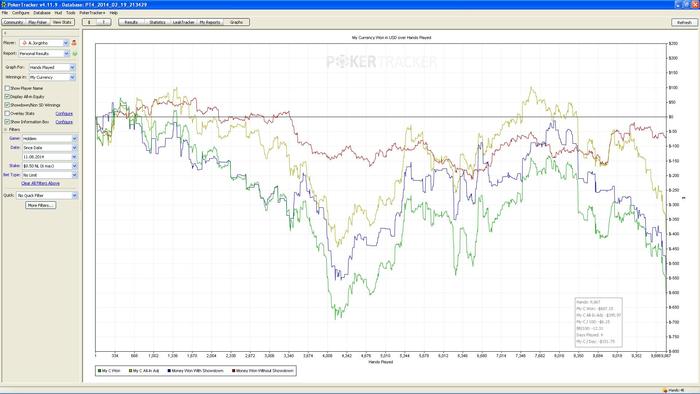Collapse the left sidebar using the small arrow
Viewport: 700px width, 394px height.
click(5, 33)
